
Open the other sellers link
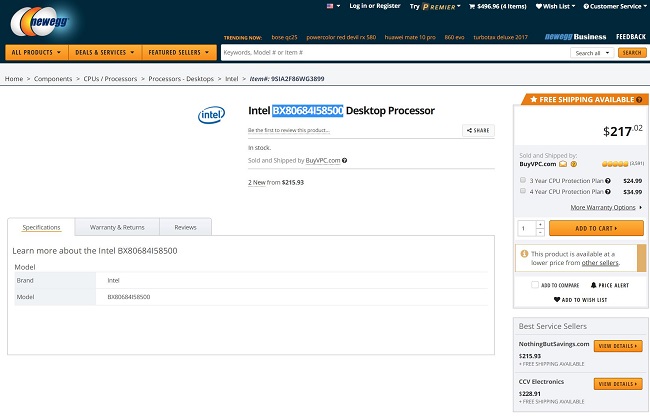coord(600,262)
